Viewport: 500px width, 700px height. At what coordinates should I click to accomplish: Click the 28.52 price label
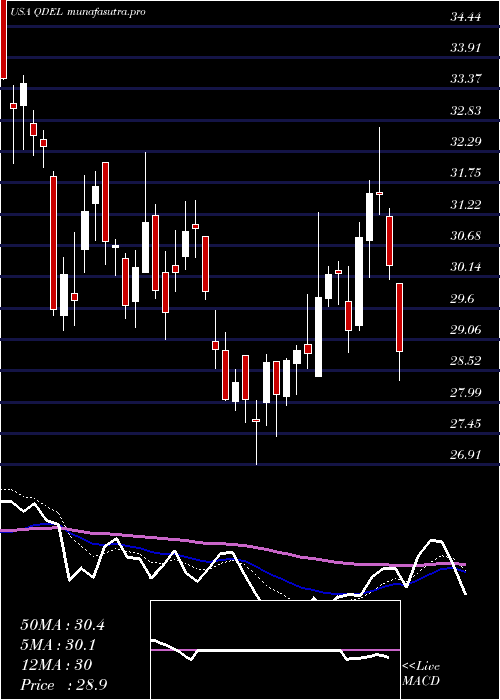[466, 361]
